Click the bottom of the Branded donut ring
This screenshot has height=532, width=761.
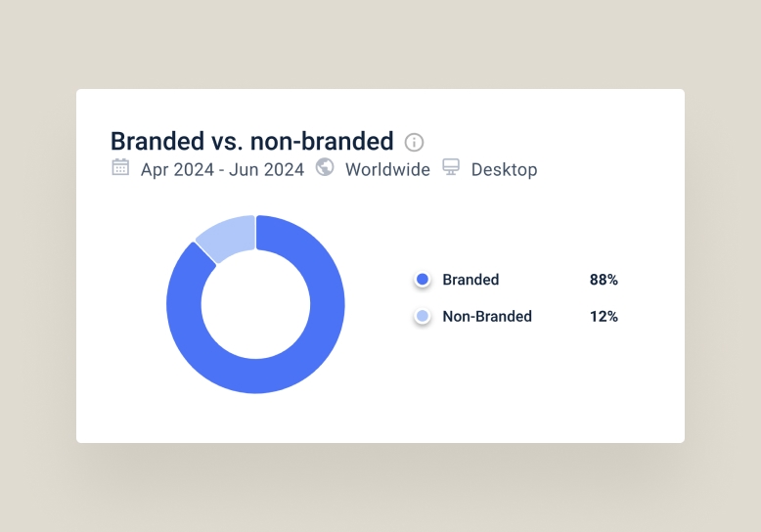tap(255, 377)
